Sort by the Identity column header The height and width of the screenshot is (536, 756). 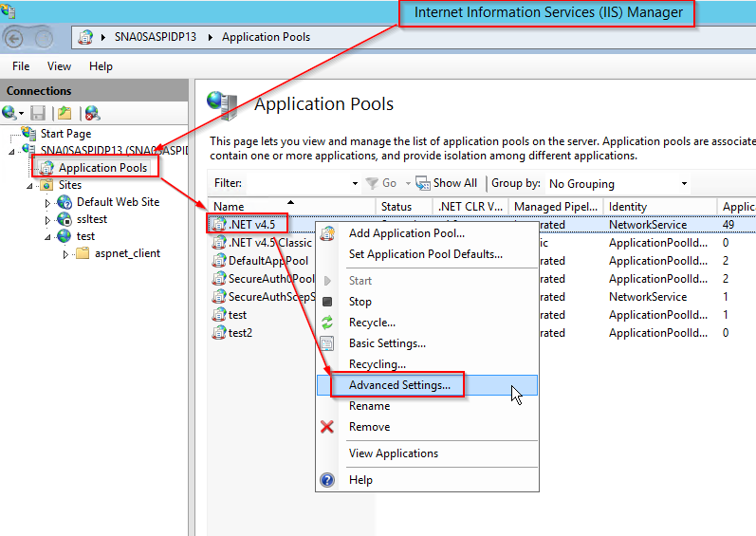click(659, 206)
